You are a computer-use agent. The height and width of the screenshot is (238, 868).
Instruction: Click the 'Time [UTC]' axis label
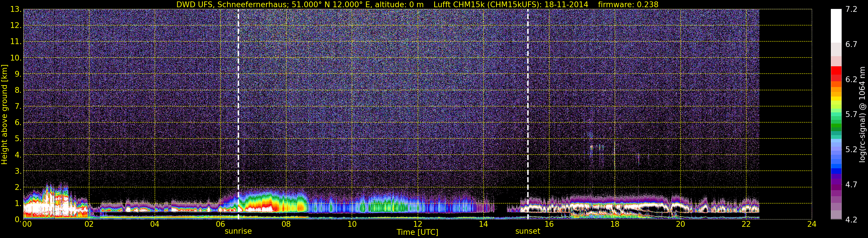(417, 232)
